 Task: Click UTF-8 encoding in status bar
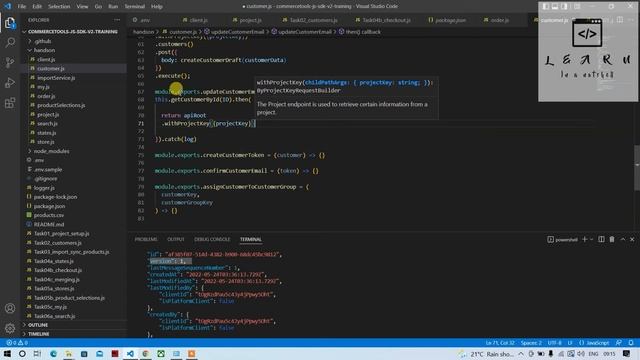555,343
